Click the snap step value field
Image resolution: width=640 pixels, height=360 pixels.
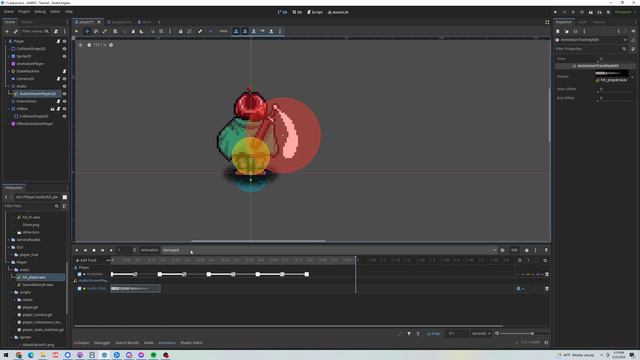pyautogui.click(x=457, y=333)
